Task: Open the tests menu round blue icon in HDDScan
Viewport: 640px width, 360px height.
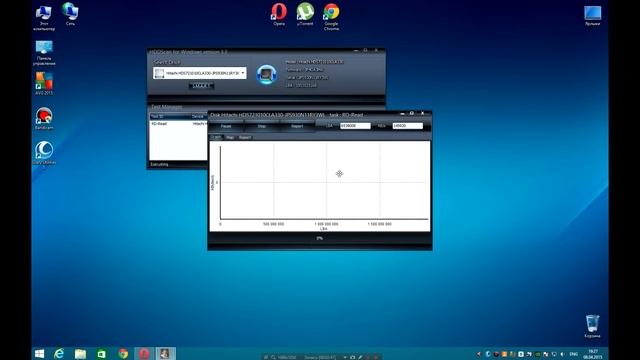Action: [x=266, y=75]
